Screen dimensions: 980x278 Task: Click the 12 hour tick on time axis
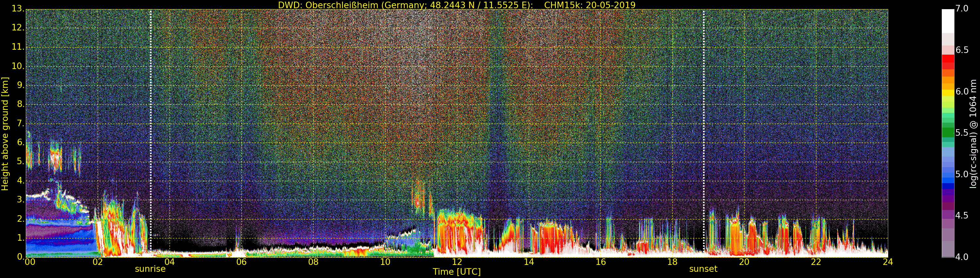457,262
